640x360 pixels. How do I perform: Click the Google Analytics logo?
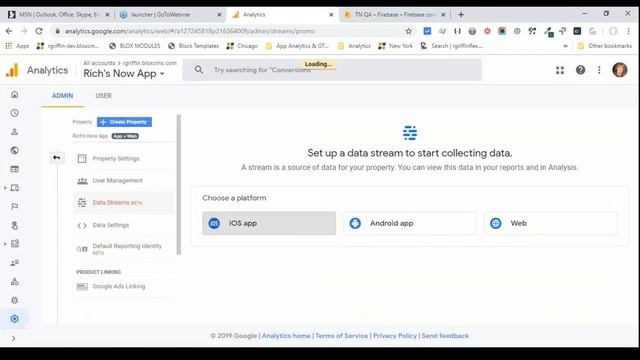pyautogui.click(x=12, y=70)
